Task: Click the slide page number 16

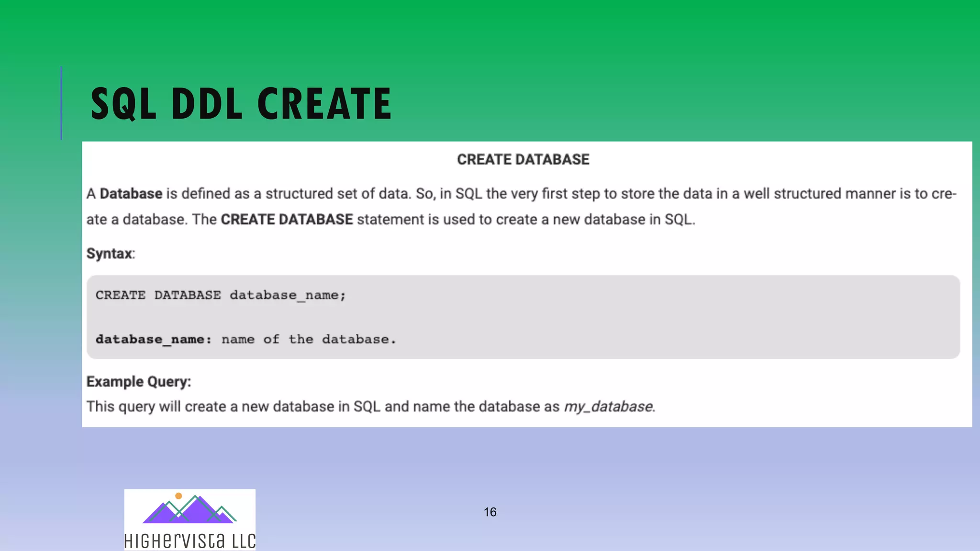Action: point(490,512)
